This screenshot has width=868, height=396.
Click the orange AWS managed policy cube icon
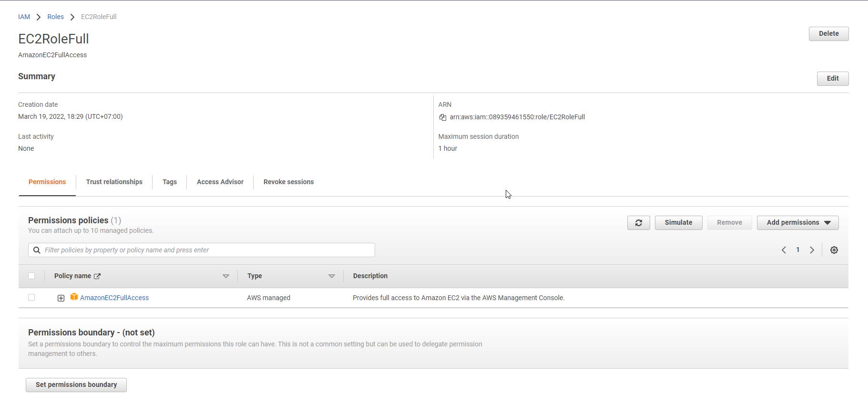click(74, 297)
